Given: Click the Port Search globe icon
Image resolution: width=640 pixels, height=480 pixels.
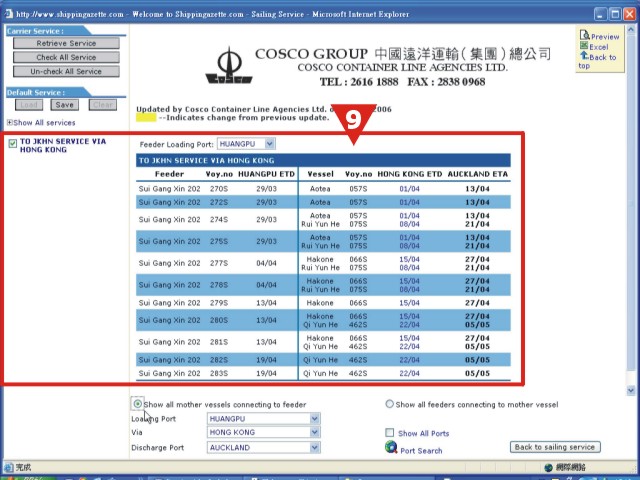Looking at the screenshot, I should [x=391, y=447].
